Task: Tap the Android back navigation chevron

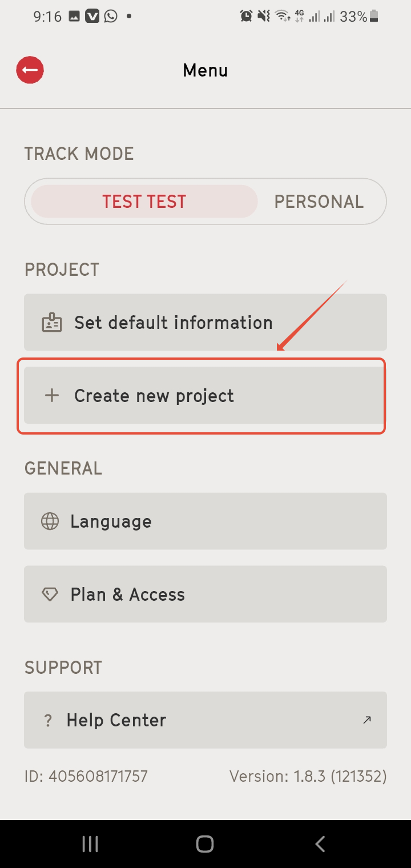Action: [x=320, y=844]
